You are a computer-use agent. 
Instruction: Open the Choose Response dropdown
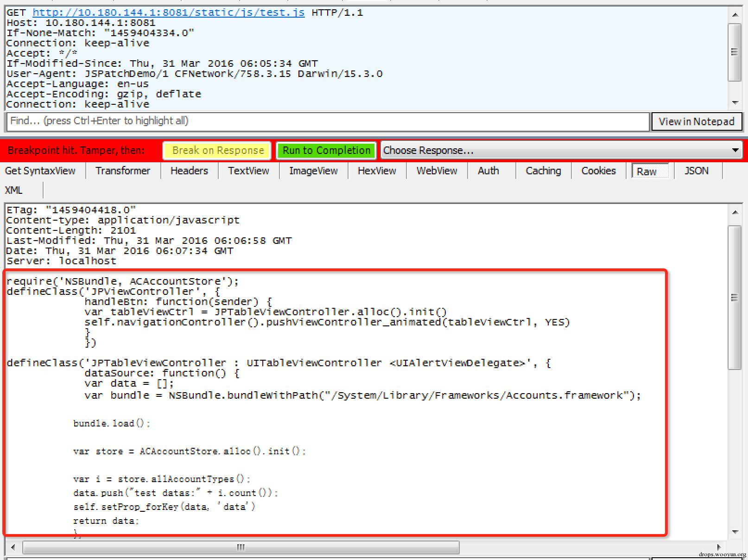tap(561, 151)
